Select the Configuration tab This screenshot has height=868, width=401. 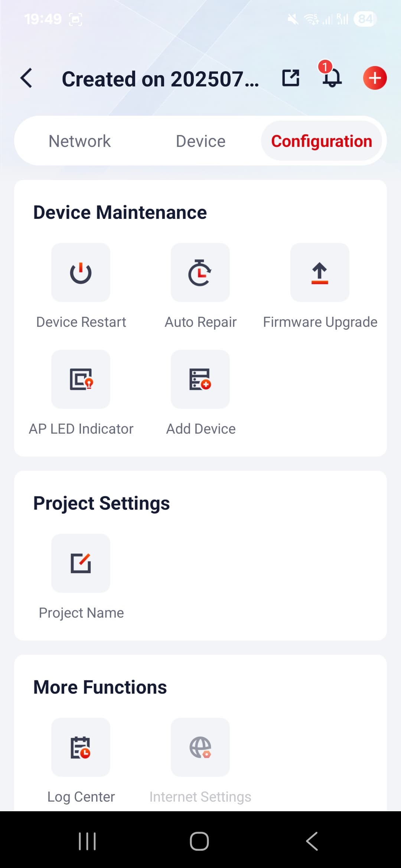(322, 141)
